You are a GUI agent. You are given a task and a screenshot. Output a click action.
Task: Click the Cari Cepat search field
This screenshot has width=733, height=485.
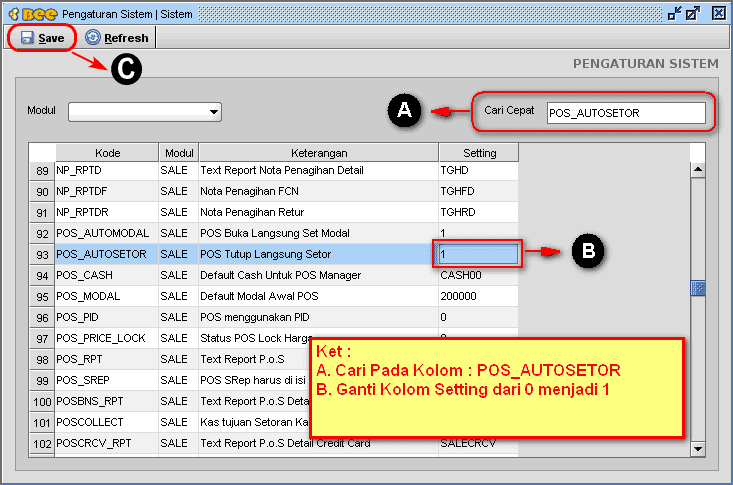pyautogui.click(x=625, y=113)
